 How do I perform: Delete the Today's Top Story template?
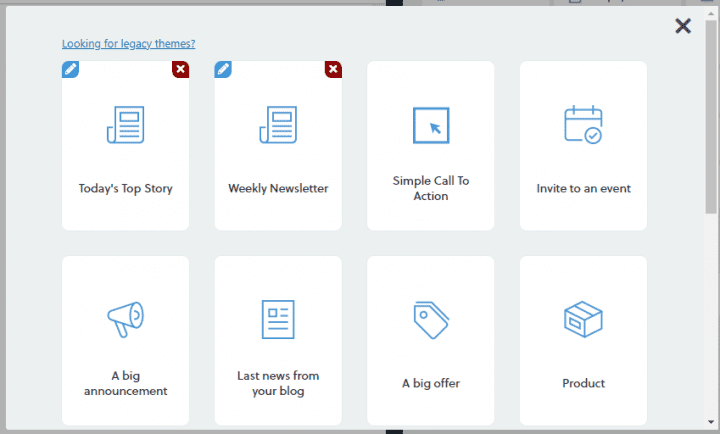(x=180, y=69)
